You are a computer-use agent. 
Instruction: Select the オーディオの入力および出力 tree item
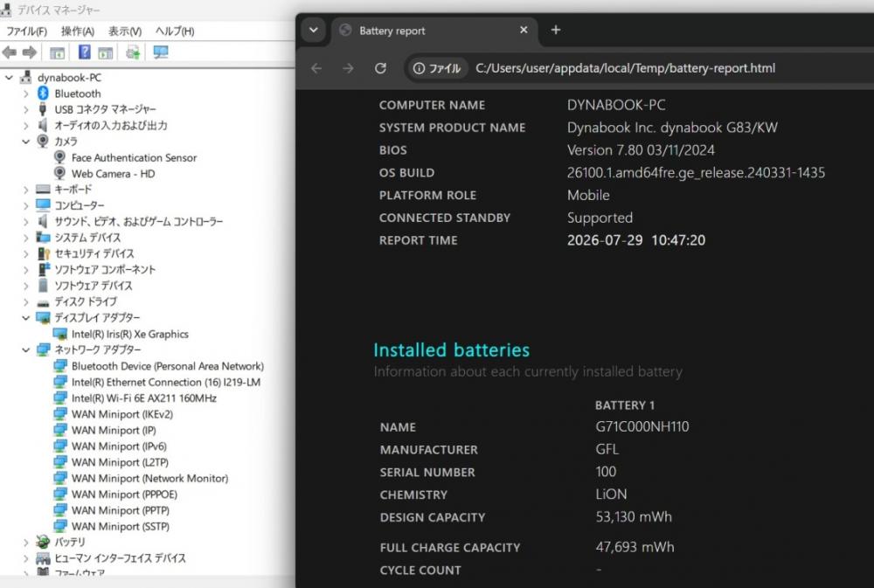point(110,126)
